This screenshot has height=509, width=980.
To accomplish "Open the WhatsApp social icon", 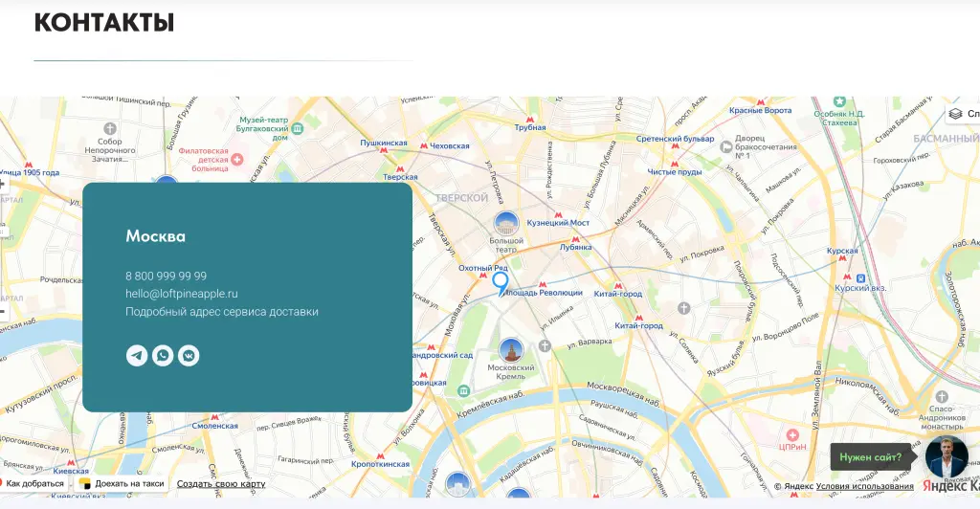I will (163, 355).
